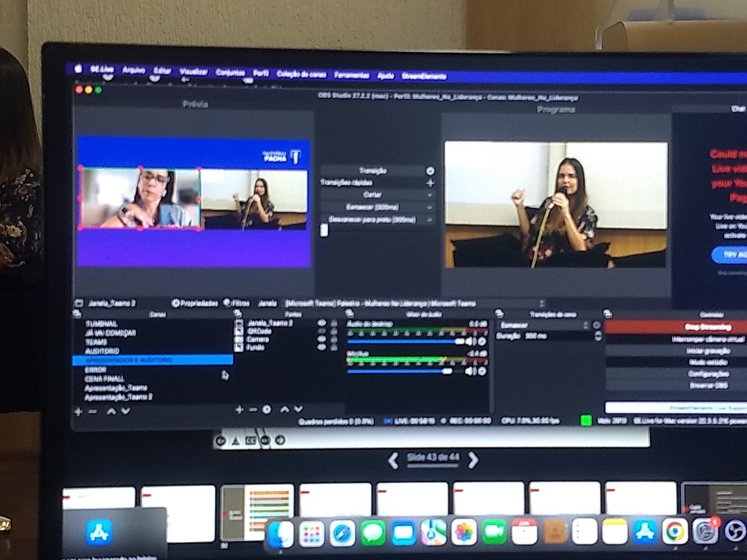The width and height of the screenshot is (747, 560).
Task: Remove selected scene with minus icon
Action: tap(93, 412)
